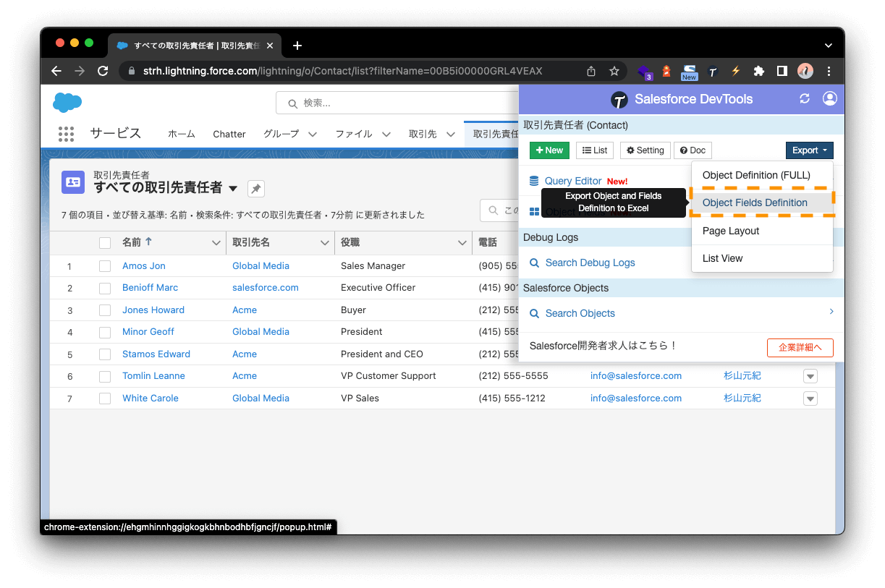This screenshot has width=885, height=588.
Task: Open the Export dropdown menu
Action: click(809, 150)
